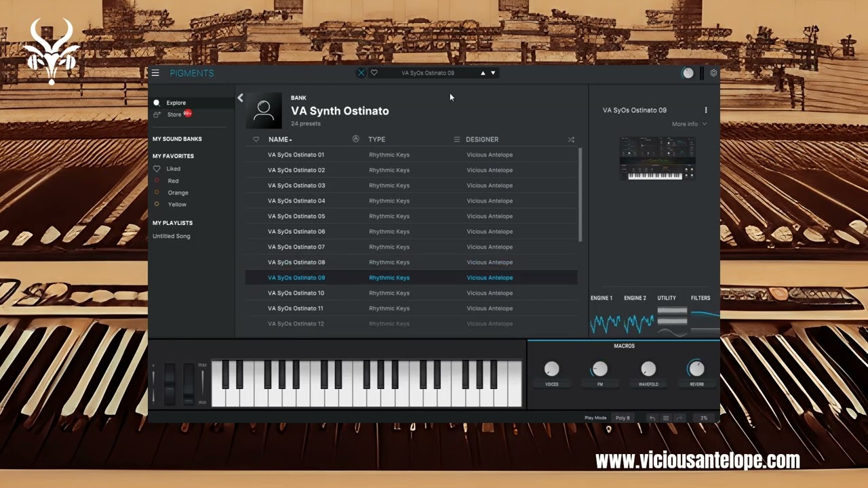Select preset VA SyOs Ostinato 04
This screenshot has width=868, height=488.
click(412, 201)
